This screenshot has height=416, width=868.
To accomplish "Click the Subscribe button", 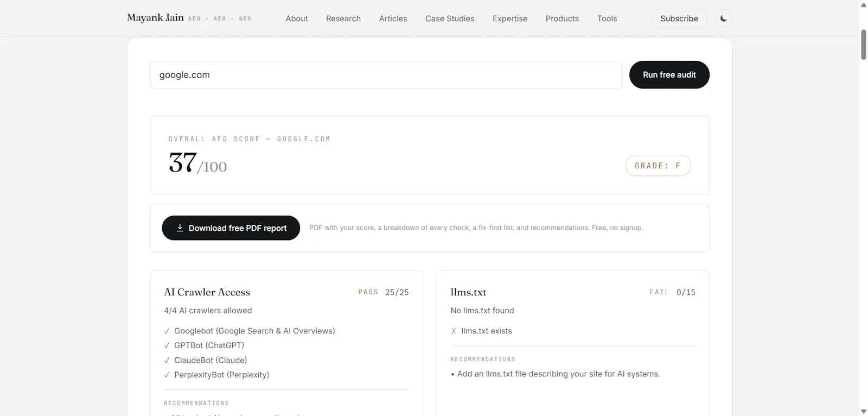I will pos(679,18).
